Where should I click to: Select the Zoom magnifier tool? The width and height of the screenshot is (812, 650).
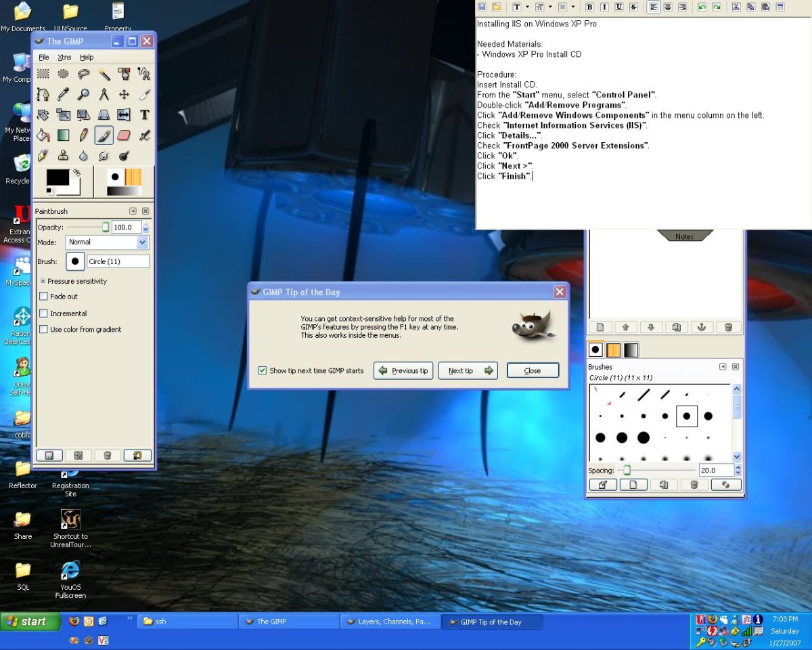(84, 94)
